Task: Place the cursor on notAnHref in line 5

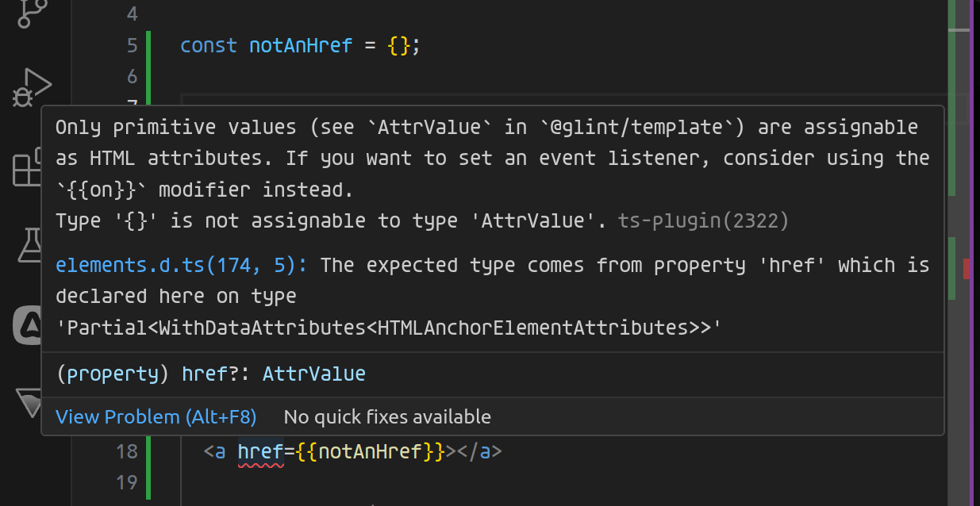Action: coord(300,45)
